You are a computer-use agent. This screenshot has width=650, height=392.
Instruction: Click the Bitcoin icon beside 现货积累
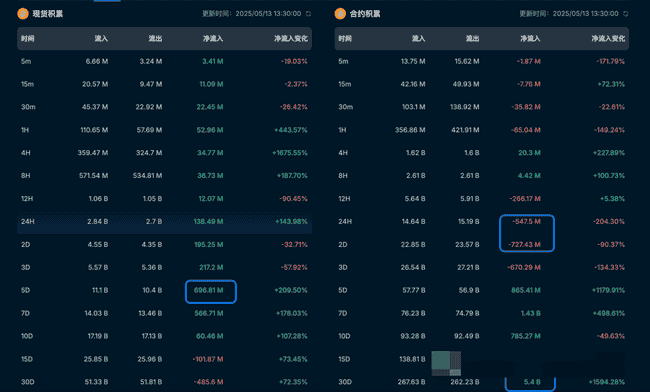23,14
